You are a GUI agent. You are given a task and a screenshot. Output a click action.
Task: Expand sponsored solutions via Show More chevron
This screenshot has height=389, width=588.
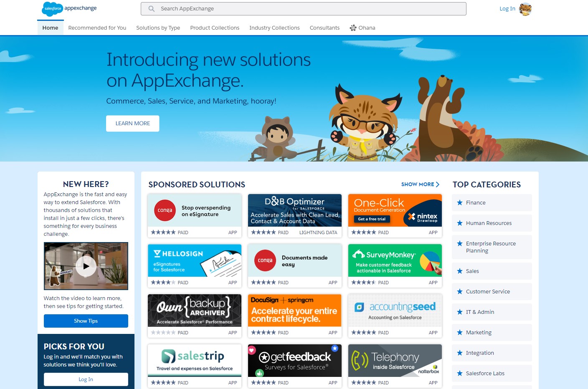[x=437, y=184]
